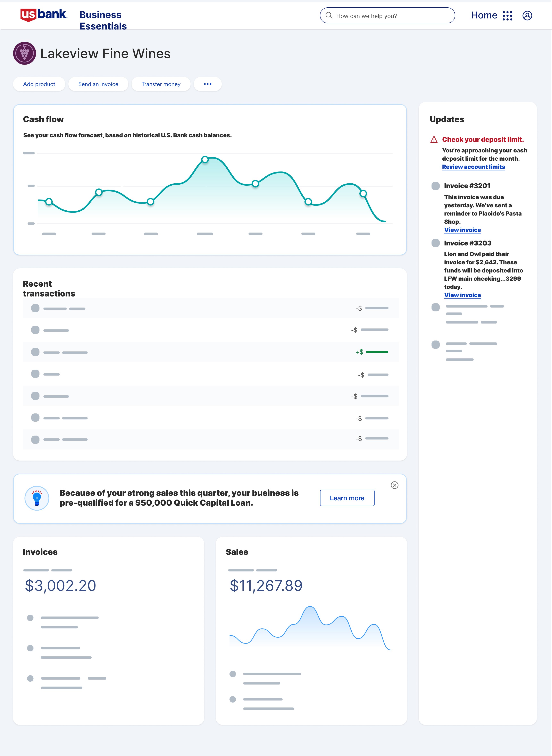
Task: Open View invoice link for Invoice #3203
Action: point(462,295)
